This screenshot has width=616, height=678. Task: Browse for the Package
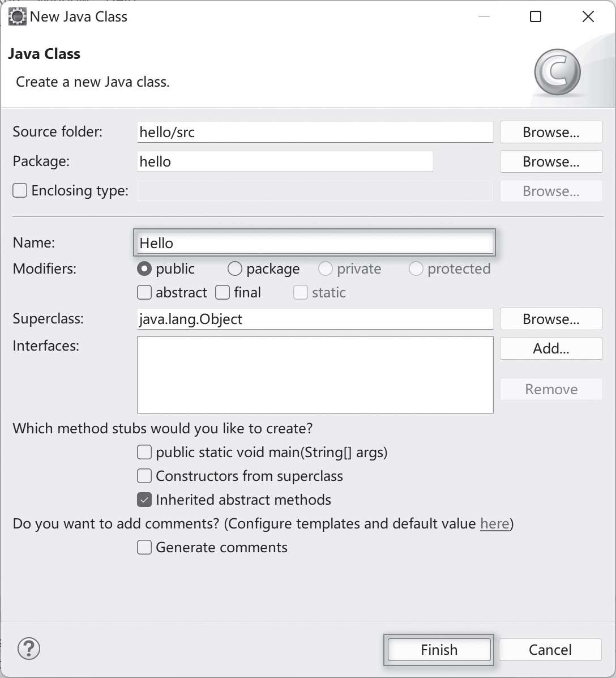coord(551,161)
